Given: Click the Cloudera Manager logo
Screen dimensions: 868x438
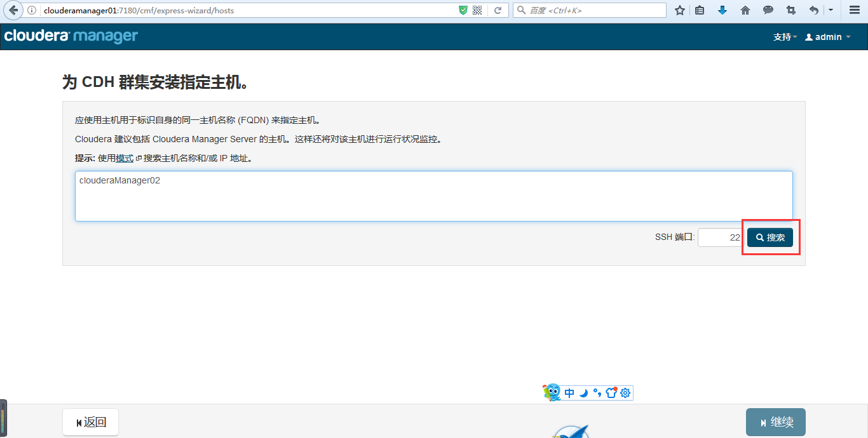Looking at the screenshot, I should [71, 36].
